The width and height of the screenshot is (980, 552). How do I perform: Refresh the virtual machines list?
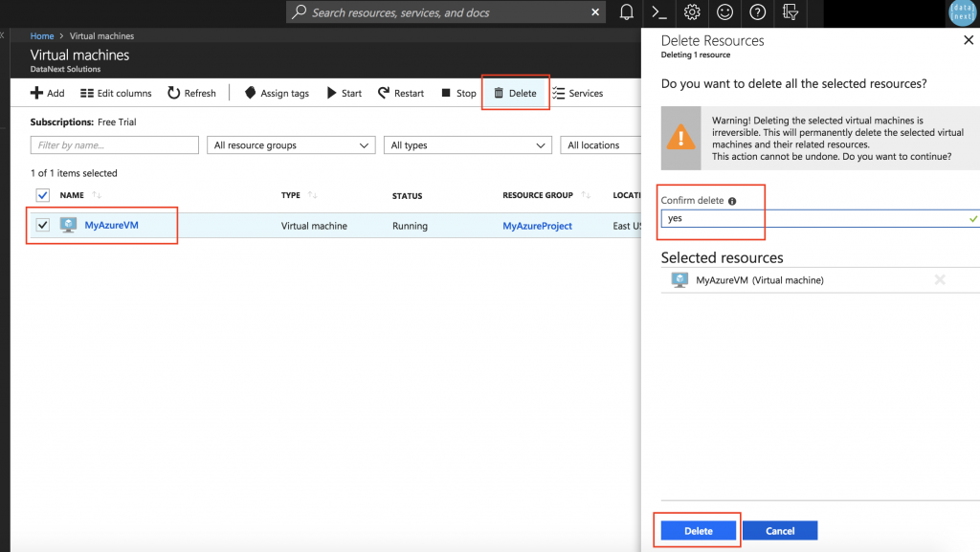tap(191, 93)
